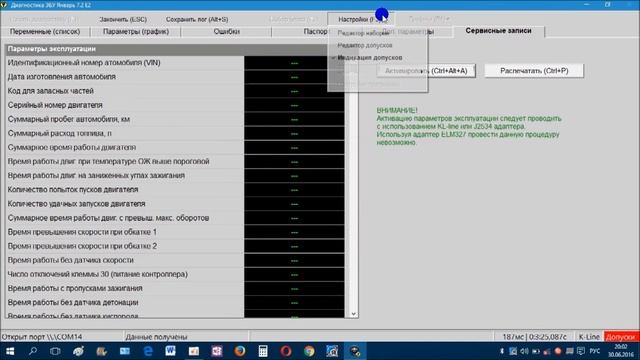Image resolution: width=640 pixels, height=360 pixels.
Task: Click battery icon in system tray
Action: [536, 351]
